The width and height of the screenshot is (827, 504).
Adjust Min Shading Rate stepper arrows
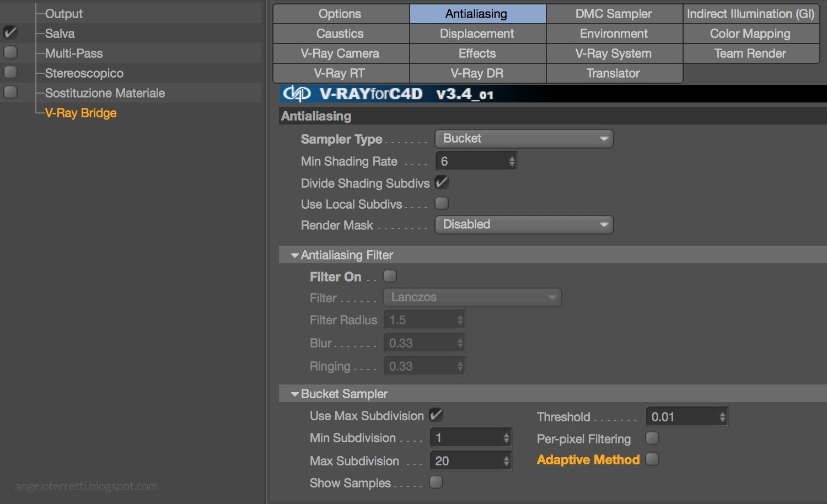[512, 161]
